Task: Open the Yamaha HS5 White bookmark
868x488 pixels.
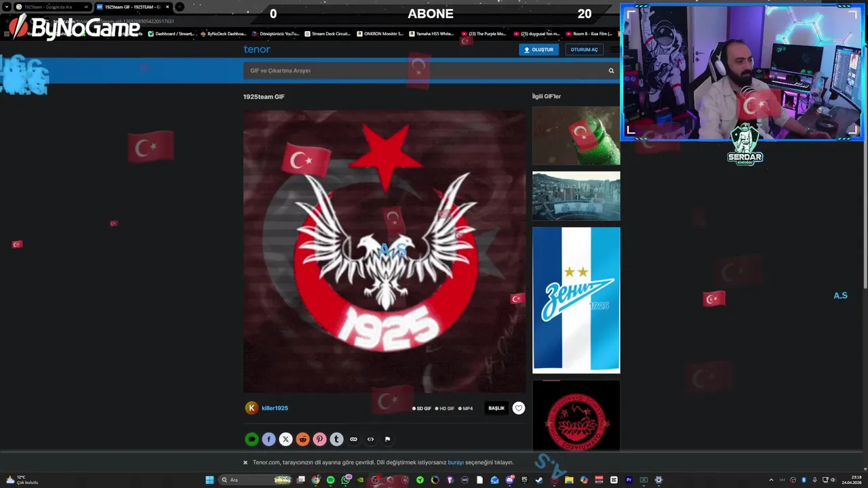Action: click(x=431, y=33)
